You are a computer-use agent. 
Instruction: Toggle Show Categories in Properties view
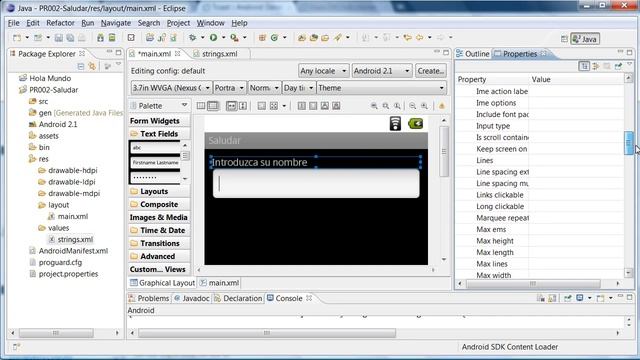pos(584,66)
